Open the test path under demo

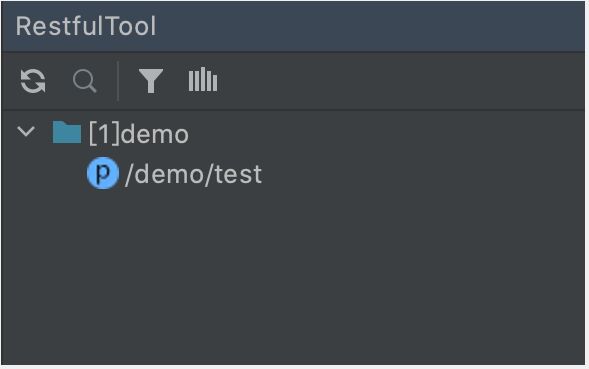point(193,174)
